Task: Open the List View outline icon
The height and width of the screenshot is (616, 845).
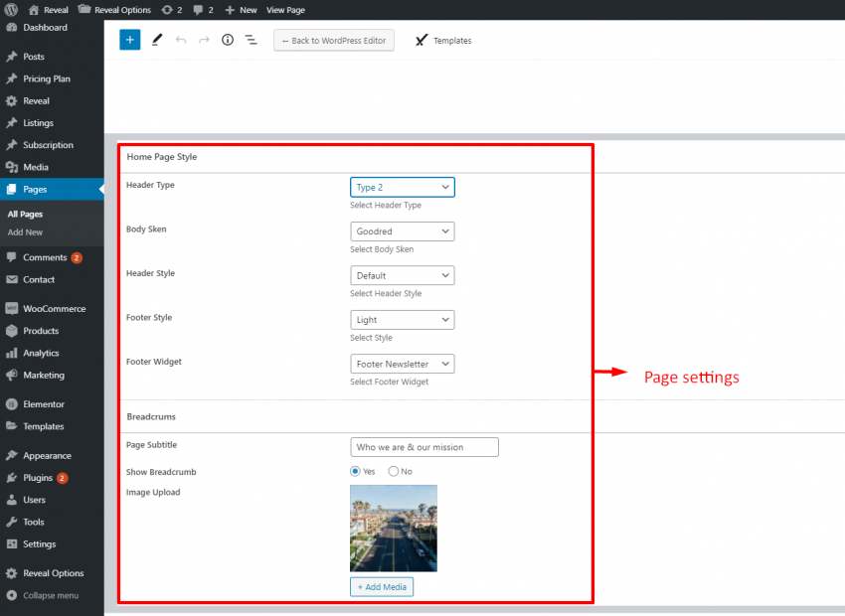Action: click(251, 40)
